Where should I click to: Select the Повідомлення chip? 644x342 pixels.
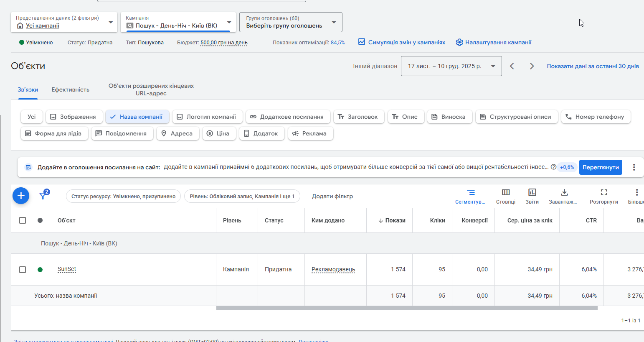point(122,133)
